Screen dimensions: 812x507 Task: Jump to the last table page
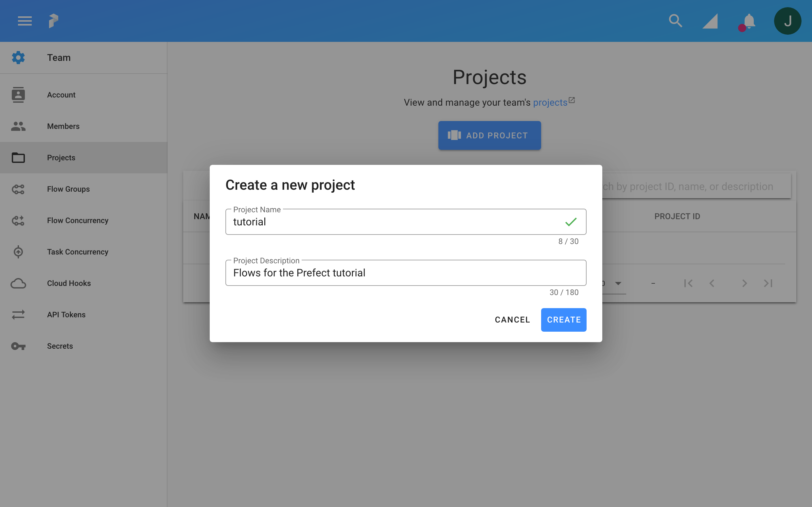[x=768, y=283]
